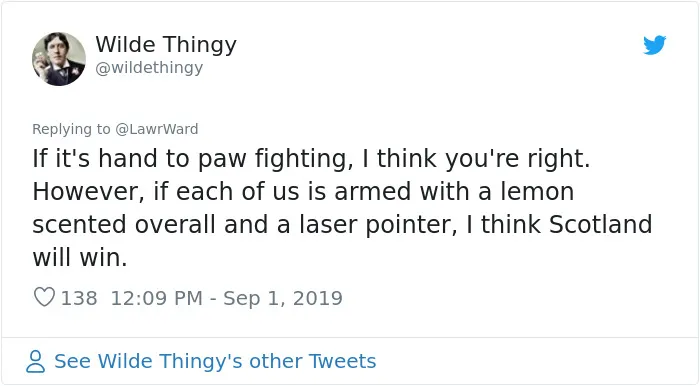Click the 'Replying to' label
Image resolution: width=700 pixels, height=386 pixels.
pos(71,129)
